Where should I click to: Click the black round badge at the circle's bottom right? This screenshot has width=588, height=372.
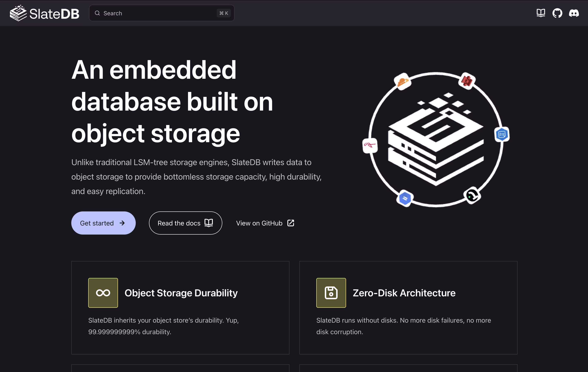[472, 196]
